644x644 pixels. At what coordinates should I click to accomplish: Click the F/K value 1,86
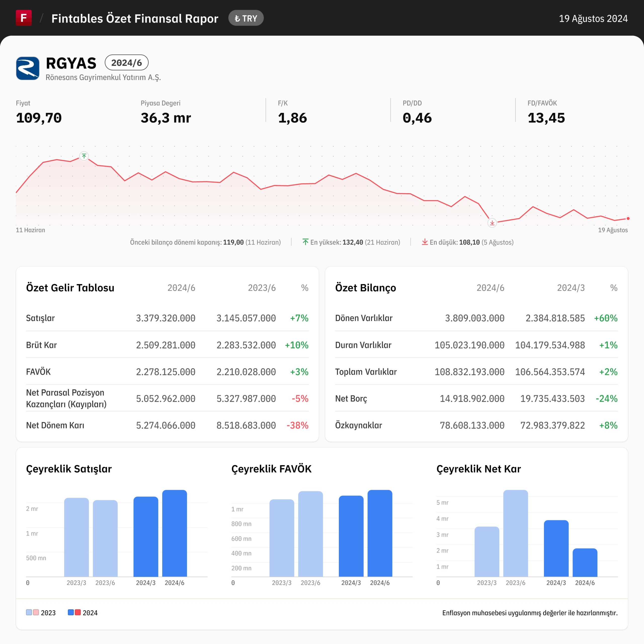point(292,118)
